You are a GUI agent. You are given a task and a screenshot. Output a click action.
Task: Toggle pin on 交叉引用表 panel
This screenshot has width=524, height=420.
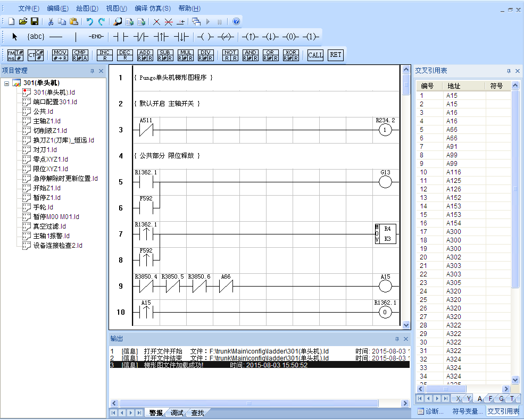tap(509, 71)
